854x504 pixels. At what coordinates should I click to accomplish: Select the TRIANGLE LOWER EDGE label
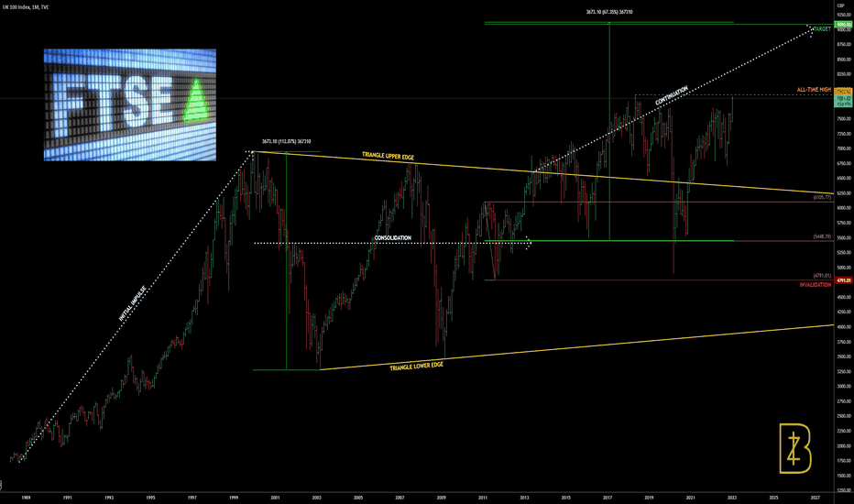(x=417, y=367)
